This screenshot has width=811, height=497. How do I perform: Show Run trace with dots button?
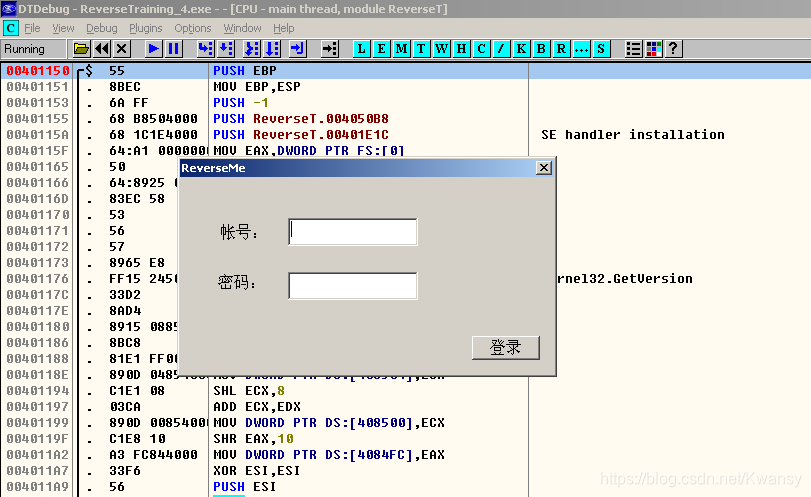581,49
